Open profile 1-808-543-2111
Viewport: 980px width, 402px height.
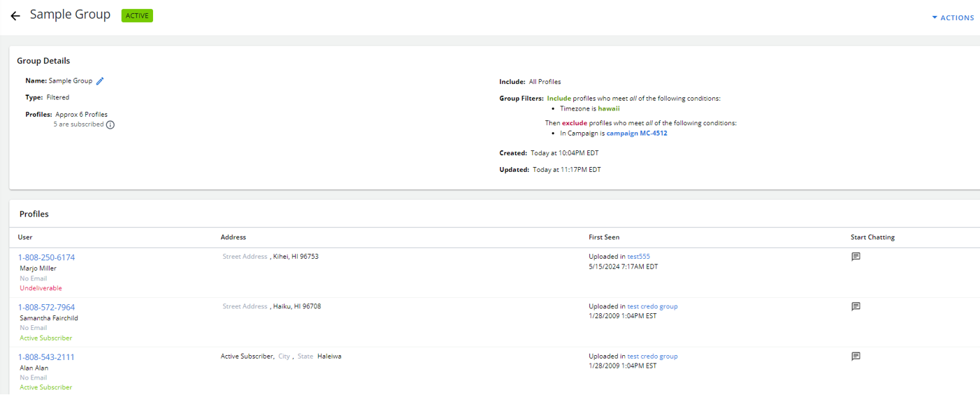point(46,357)
